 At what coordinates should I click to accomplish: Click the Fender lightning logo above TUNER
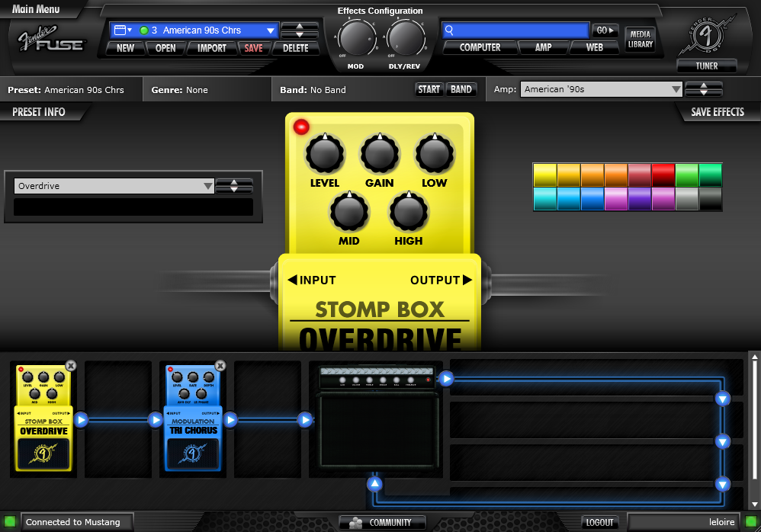coord(707,35)
